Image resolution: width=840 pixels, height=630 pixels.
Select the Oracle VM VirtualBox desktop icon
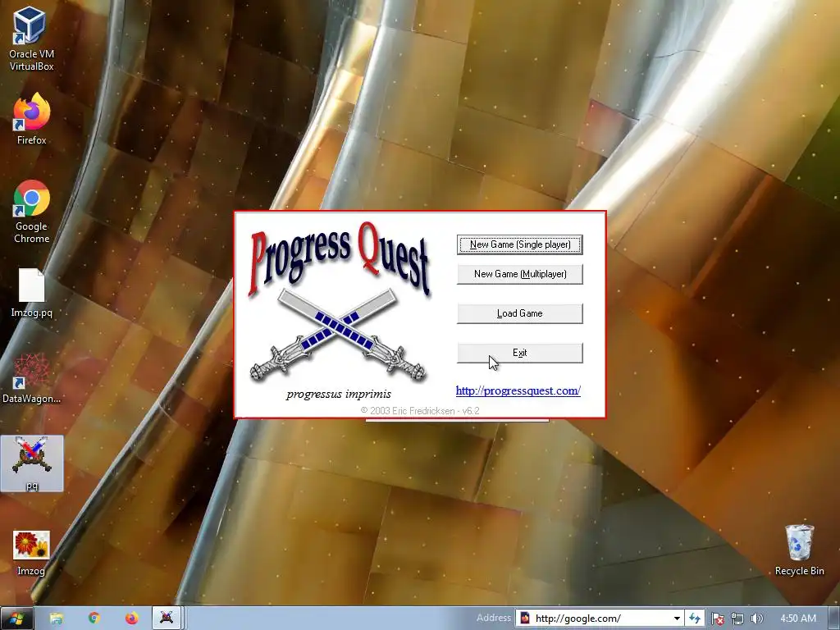(31, 39)
